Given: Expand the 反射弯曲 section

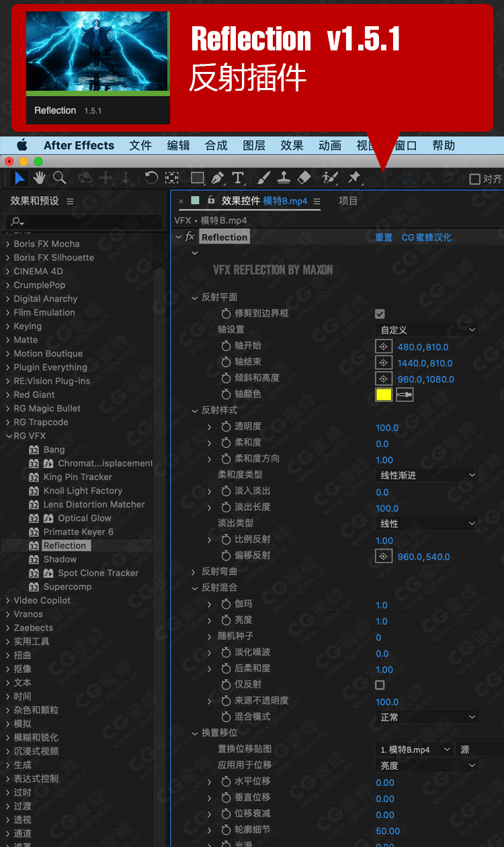Looking at the screenshot, I should pyautogui.click(x=195, y=572).
